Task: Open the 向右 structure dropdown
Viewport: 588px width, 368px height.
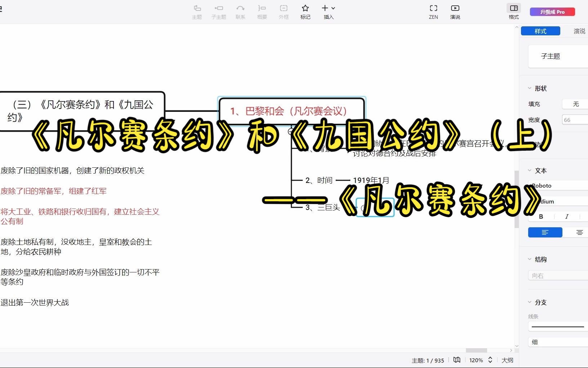Action: 558,276
